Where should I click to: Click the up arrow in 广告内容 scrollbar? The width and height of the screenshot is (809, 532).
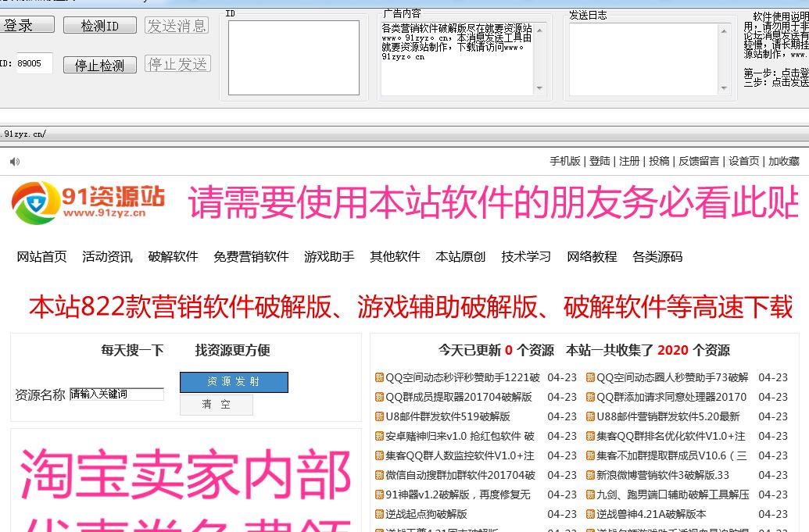[x=539, y=30]
